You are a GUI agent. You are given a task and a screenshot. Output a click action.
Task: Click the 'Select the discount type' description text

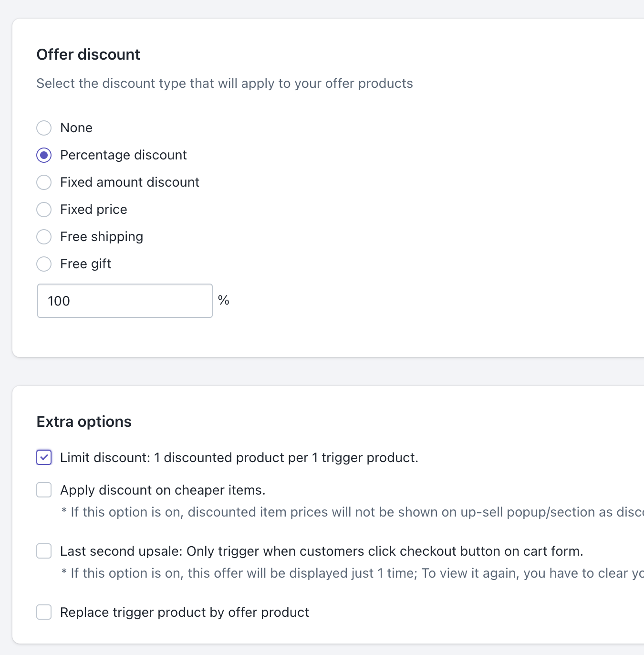coord(225,84)
